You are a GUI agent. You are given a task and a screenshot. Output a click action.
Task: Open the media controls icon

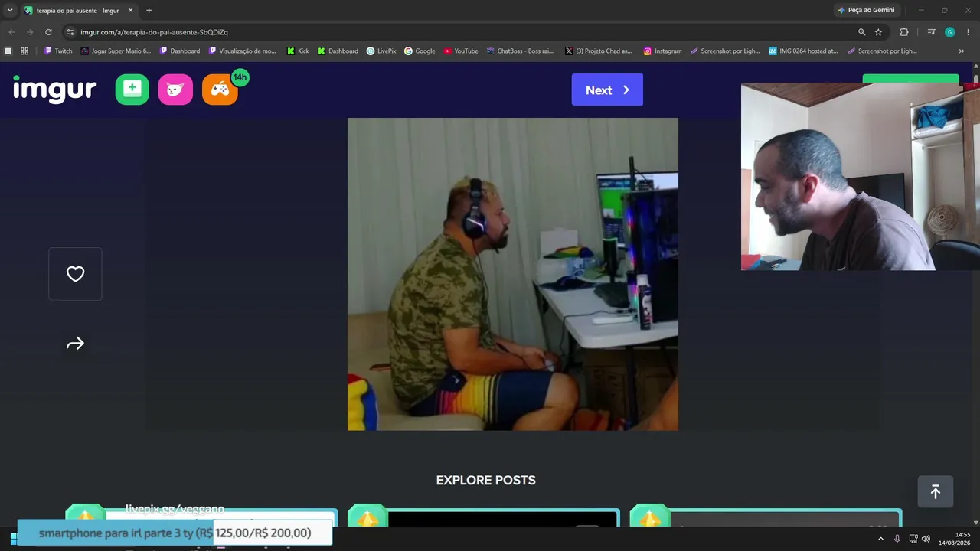pos(931,32)
